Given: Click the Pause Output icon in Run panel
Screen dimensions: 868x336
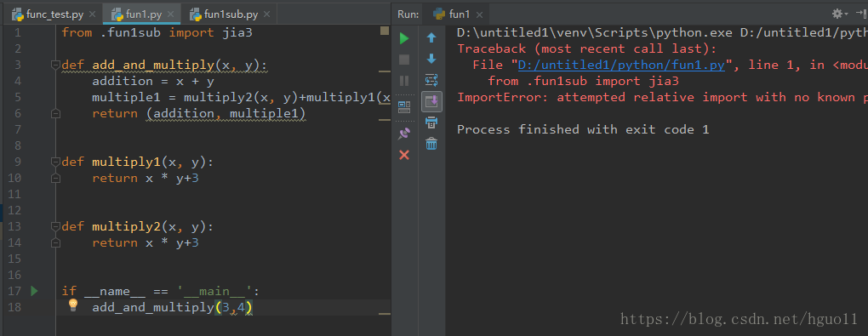Looking at the screenshot, I should click(x=404, y=81).
